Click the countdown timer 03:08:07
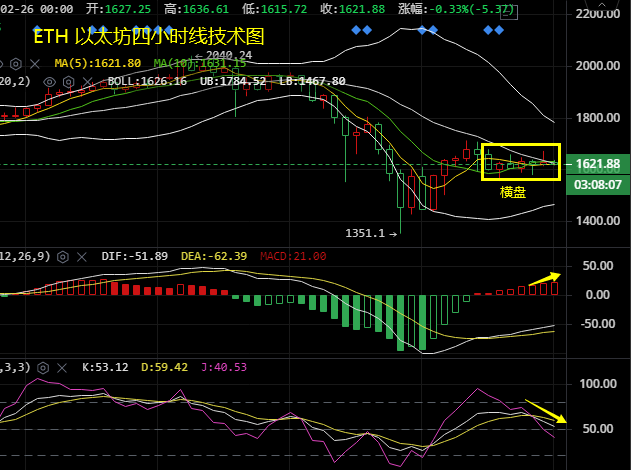 click(598, 184)
